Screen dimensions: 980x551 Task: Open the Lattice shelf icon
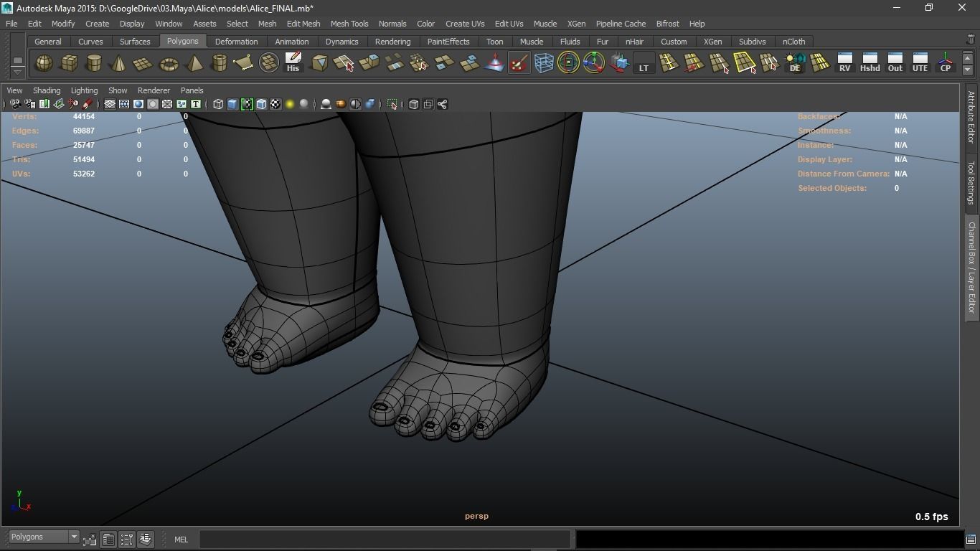coord(544,63)
